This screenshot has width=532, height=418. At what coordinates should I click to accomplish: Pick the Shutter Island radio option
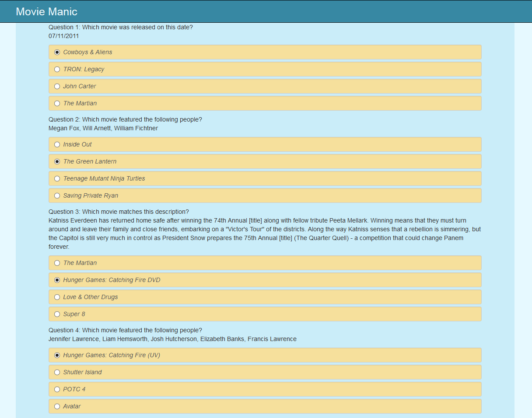pos(57,372)
